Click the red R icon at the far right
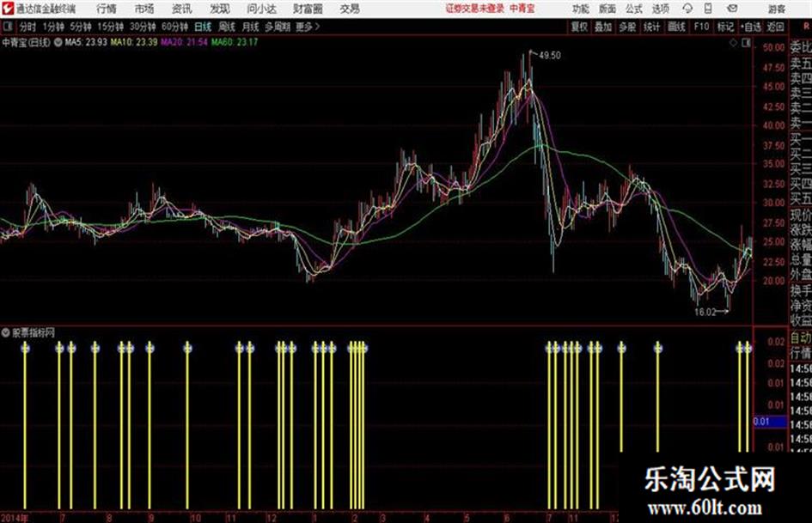This screenshot has height=523, width=812. coord(806,27)
